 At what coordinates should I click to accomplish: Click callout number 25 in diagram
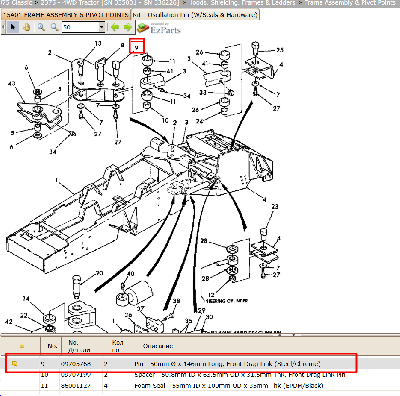tap(280, 50)
